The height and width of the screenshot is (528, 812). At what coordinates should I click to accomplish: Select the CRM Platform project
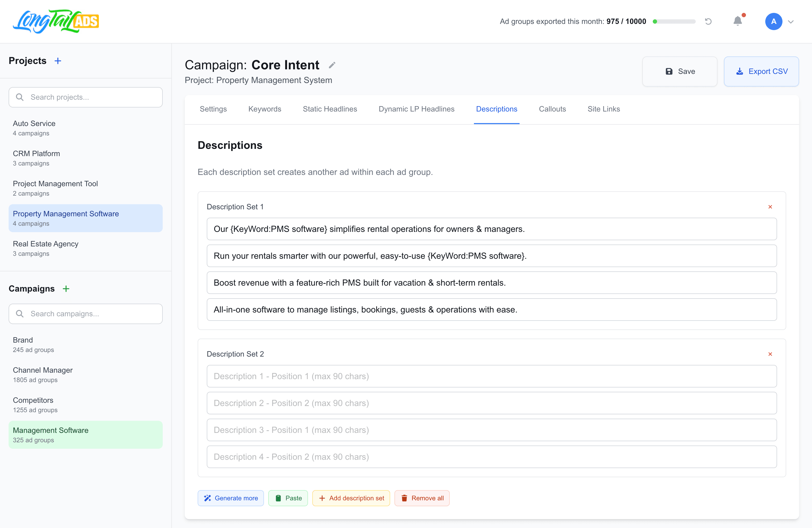click(x=86, y=158)
